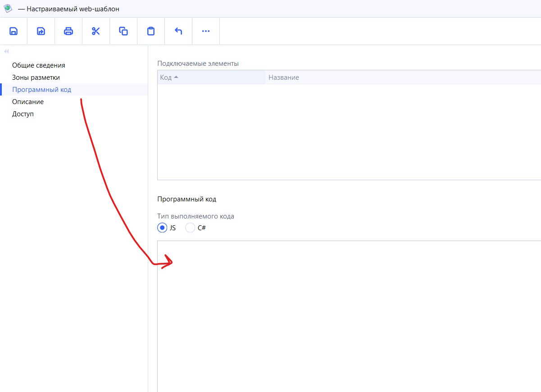
Task: Click the Save and close icon
Action: coord(41,31)
